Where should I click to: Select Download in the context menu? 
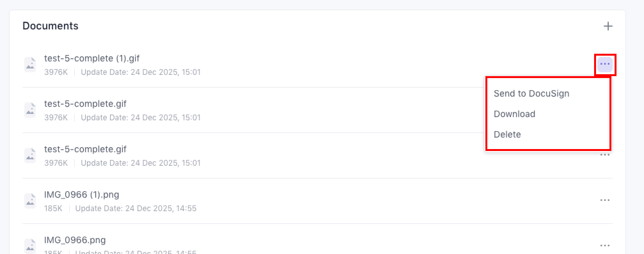click(514, 114)
